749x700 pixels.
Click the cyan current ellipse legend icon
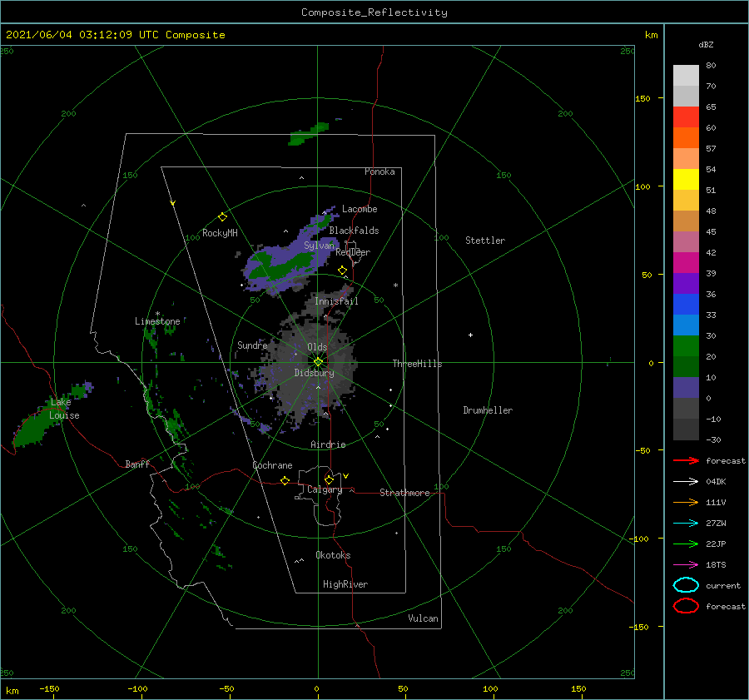click(x=686, y=585)
